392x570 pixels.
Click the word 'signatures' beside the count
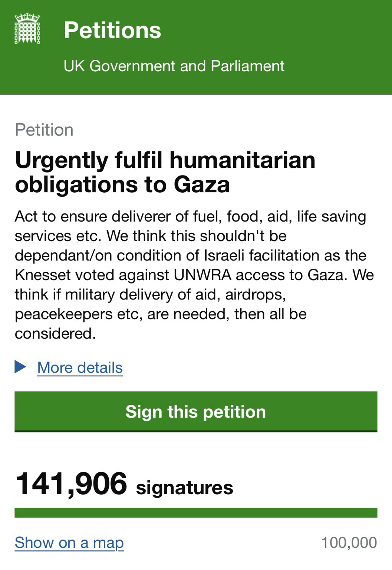pyautogui.click(x=185, y=488)
